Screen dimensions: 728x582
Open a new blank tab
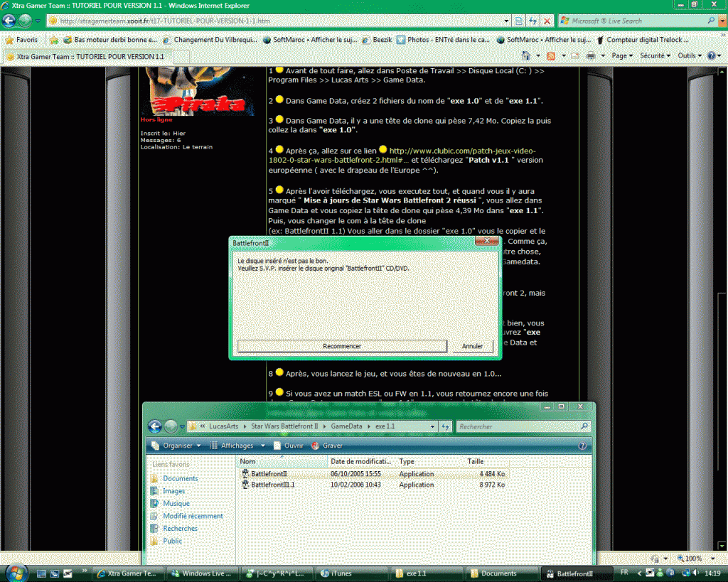click(181, 57)
